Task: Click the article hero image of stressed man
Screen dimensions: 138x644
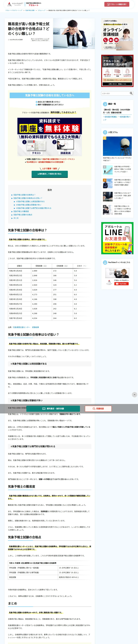Action: click(74, 34)
